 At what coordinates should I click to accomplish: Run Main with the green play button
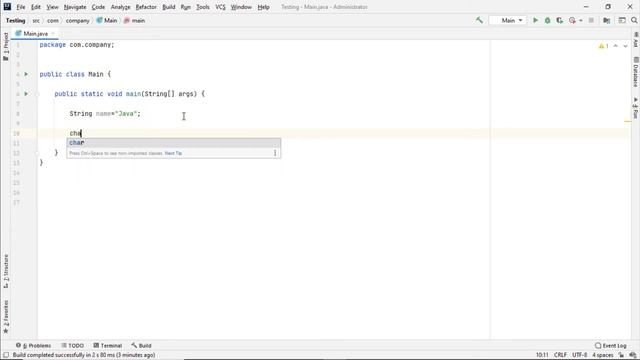(x=535, y=20)
